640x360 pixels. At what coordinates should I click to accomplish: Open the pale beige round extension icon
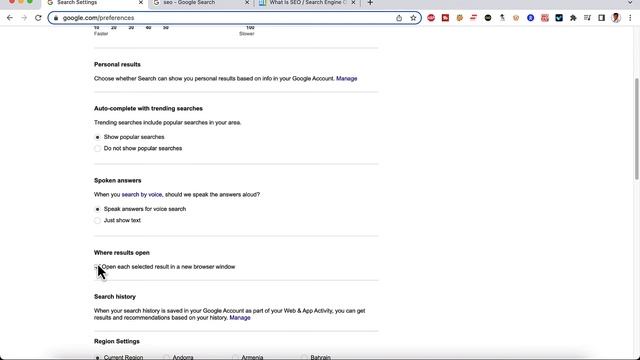516,18
